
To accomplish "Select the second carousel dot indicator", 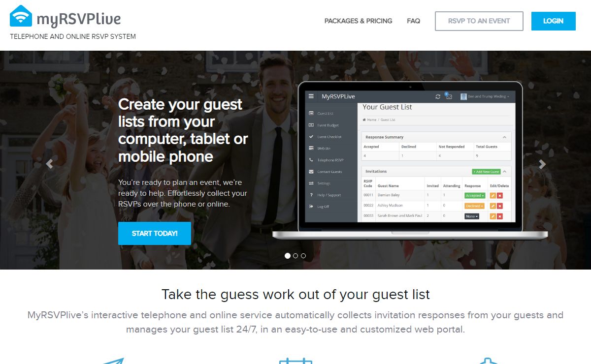I will coord(295,256).
